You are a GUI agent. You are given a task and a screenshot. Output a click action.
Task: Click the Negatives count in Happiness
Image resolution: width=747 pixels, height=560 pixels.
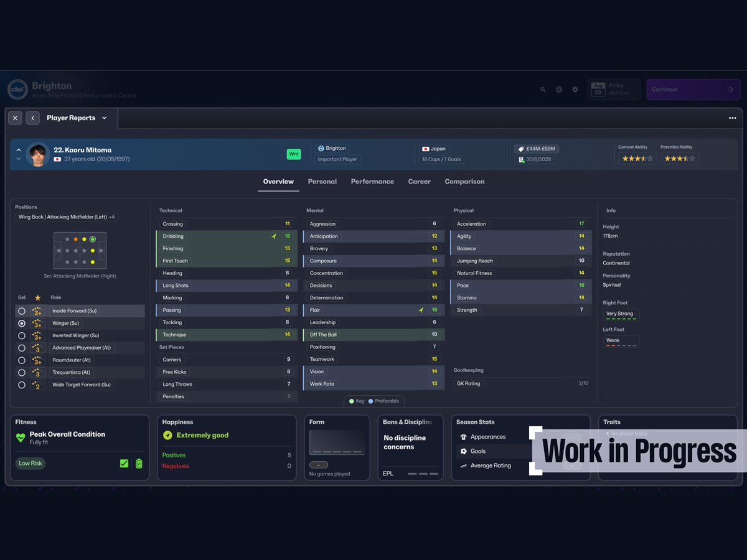289,466
